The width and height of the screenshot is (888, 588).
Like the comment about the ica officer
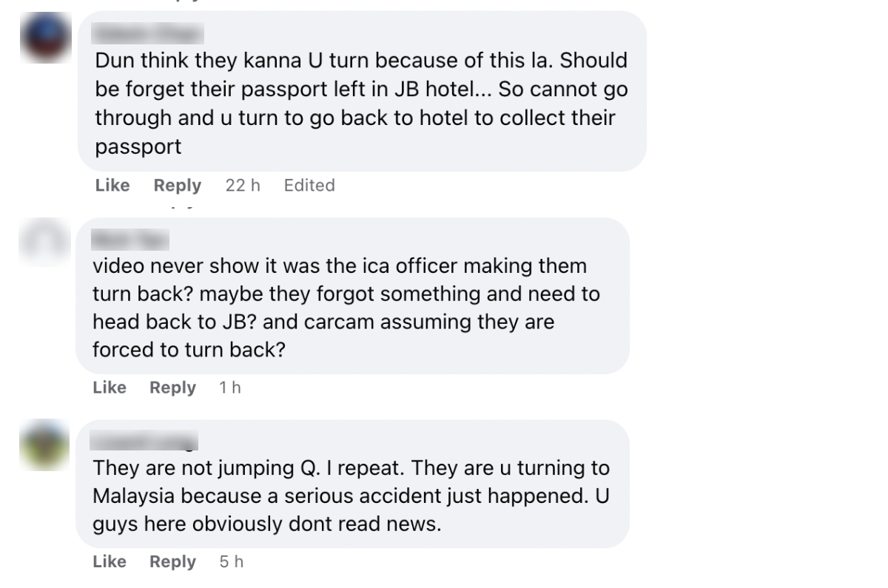point(110,388)
